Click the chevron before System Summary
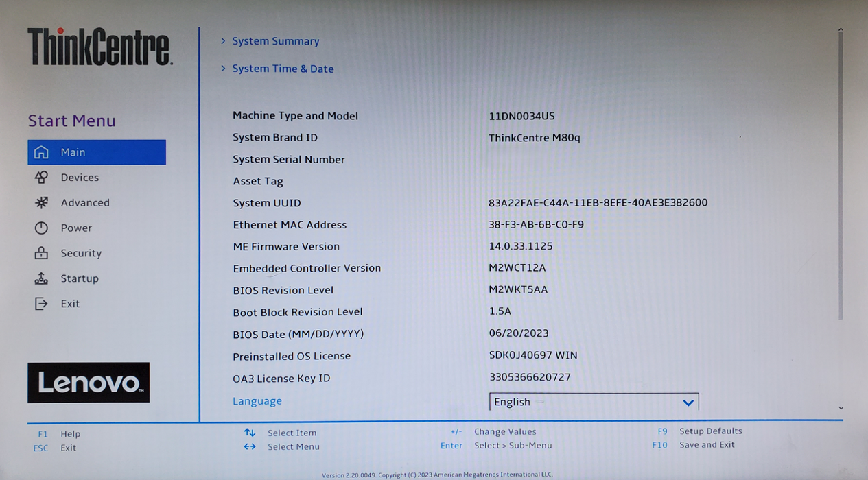Image resolution: width=868 pixels, height=480 pixels. click(x=223, y=41)
